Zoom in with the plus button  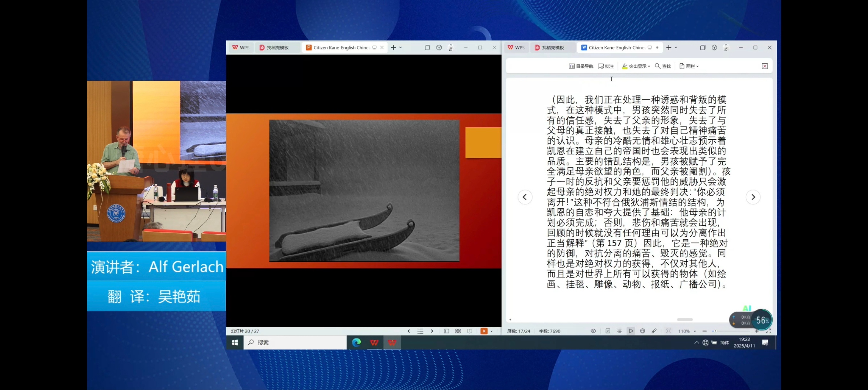point(757,331)
